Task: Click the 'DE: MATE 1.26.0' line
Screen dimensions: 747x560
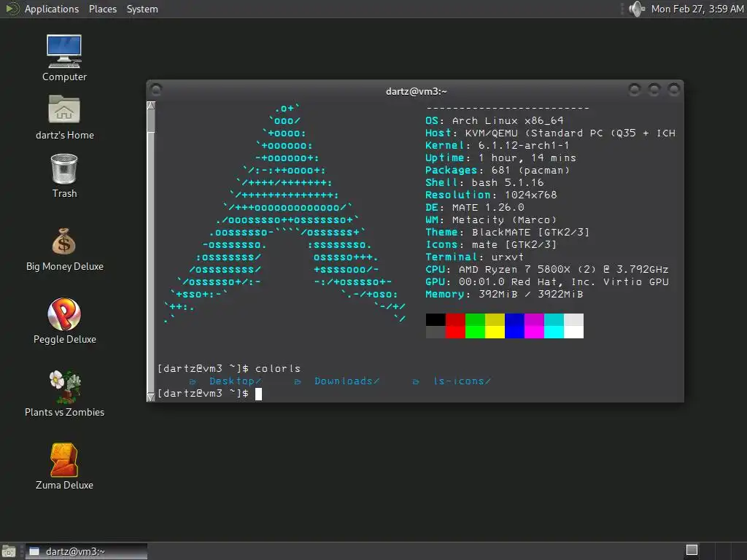Action: (x=475, y=208)
